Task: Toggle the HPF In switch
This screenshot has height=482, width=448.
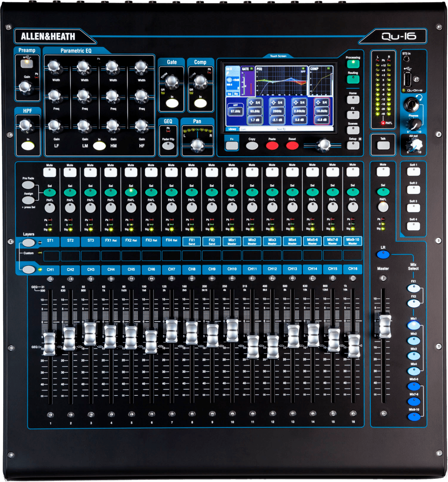Action: pos(27,146)
